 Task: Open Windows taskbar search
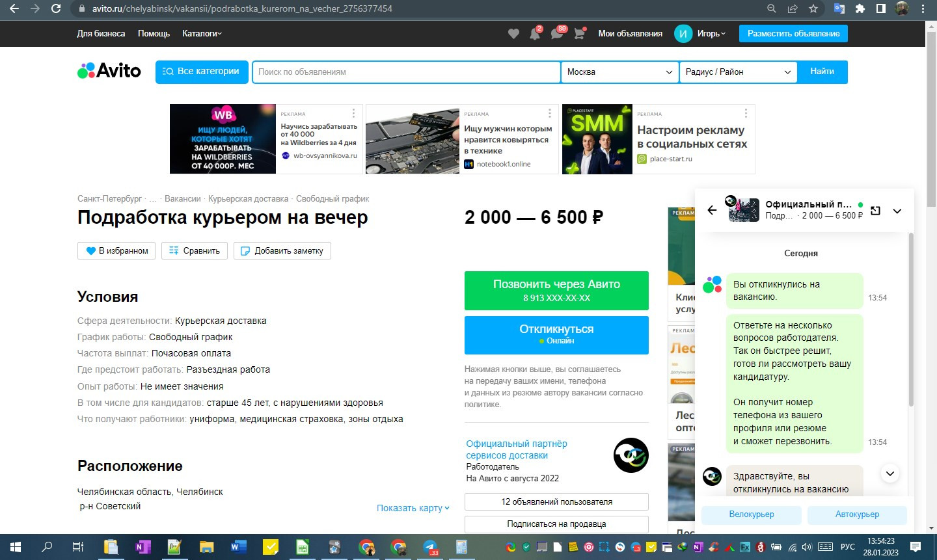[47, 547]
